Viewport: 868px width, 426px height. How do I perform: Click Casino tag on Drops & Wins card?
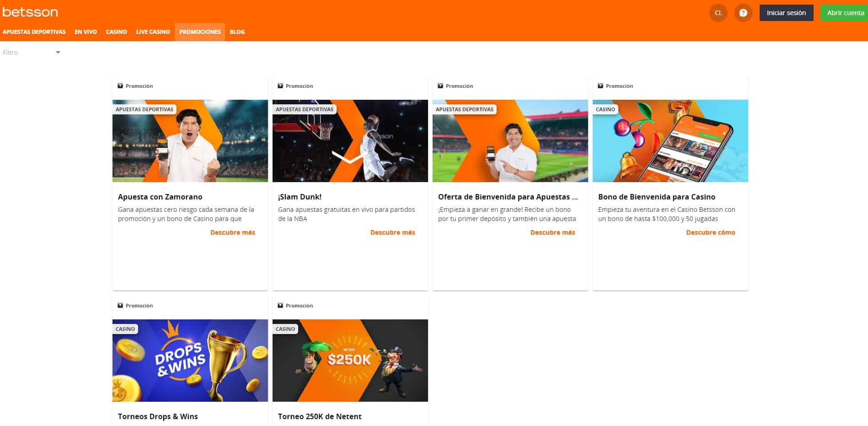[125, 329]
